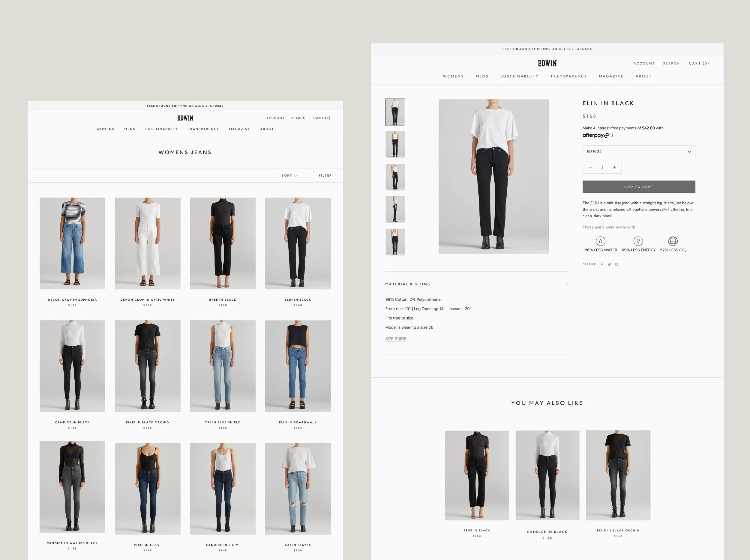Viewport: 750px width, 560px height.
Task: Share product on Twitter icon
Action: pos(609,265)
